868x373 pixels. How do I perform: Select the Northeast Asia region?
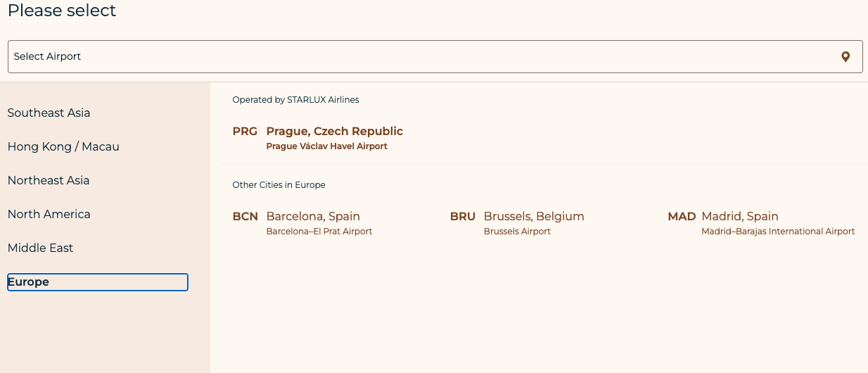(49, 180)
